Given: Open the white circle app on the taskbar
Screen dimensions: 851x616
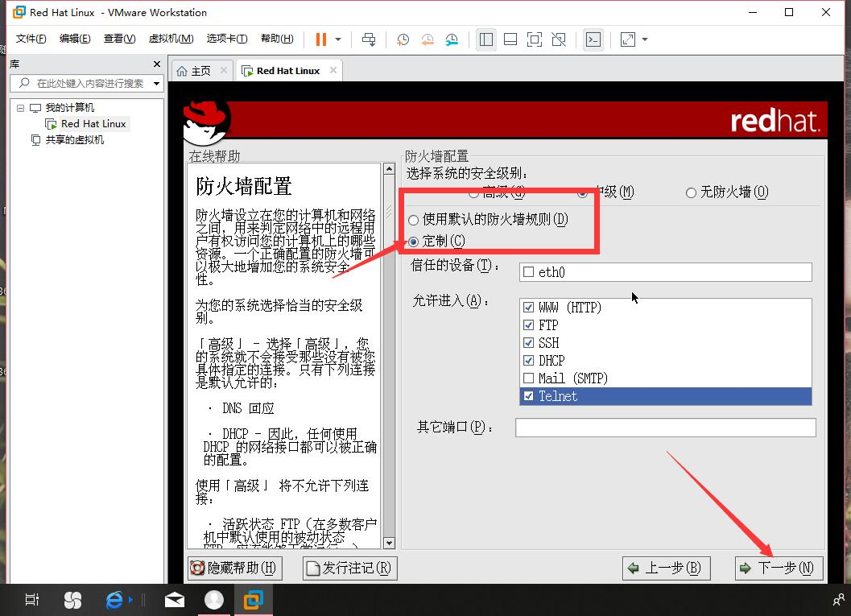Looking at the screenshot, I should pos(214,600).
